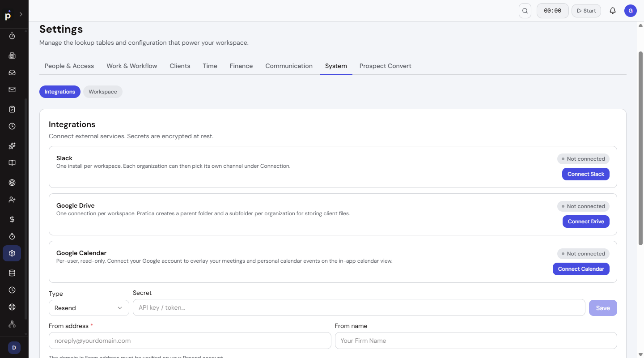
Task: Expand the sidebar with the chevron arrow
Action: [x=21, y=14]
